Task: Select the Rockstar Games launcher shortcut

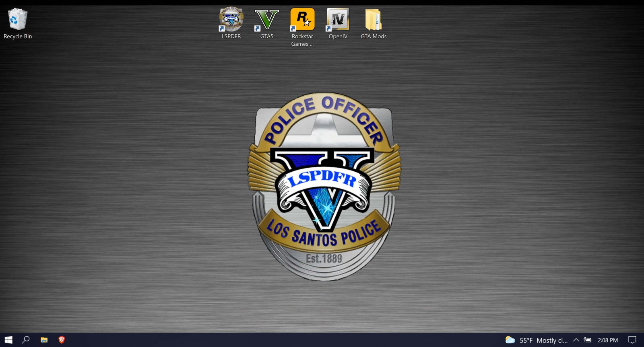Action: pos(302,20)
